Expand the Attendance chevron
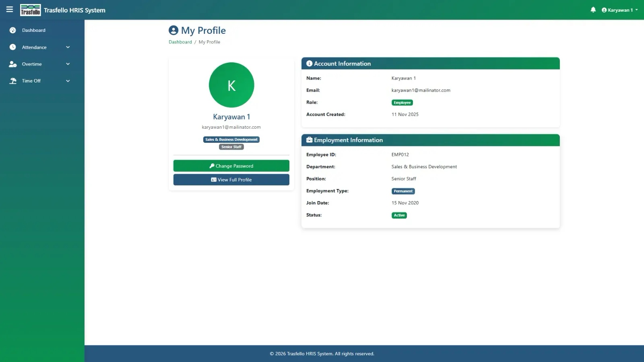This screenshot has height=362, width=644. tap(68, 47)
